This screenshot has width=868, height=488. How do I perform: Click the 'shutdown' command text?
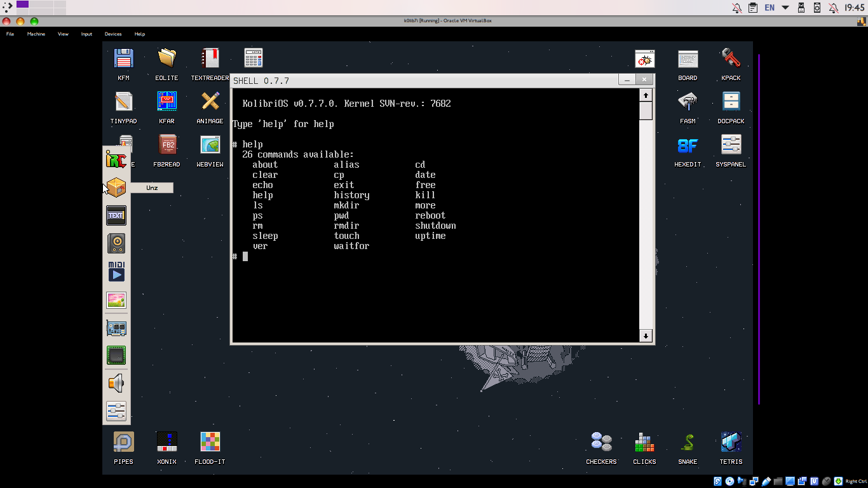(x=435, y=226)
